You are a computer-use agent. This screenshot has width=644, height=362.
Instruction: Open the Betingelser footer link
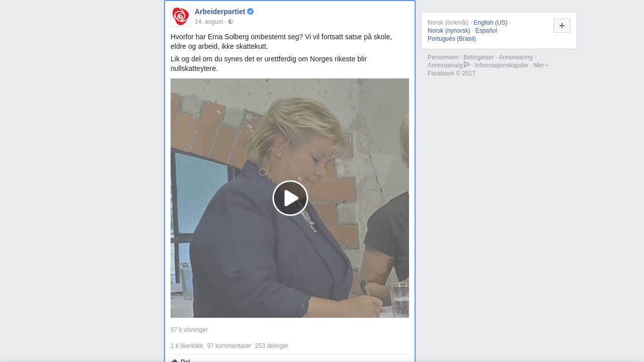478,57
